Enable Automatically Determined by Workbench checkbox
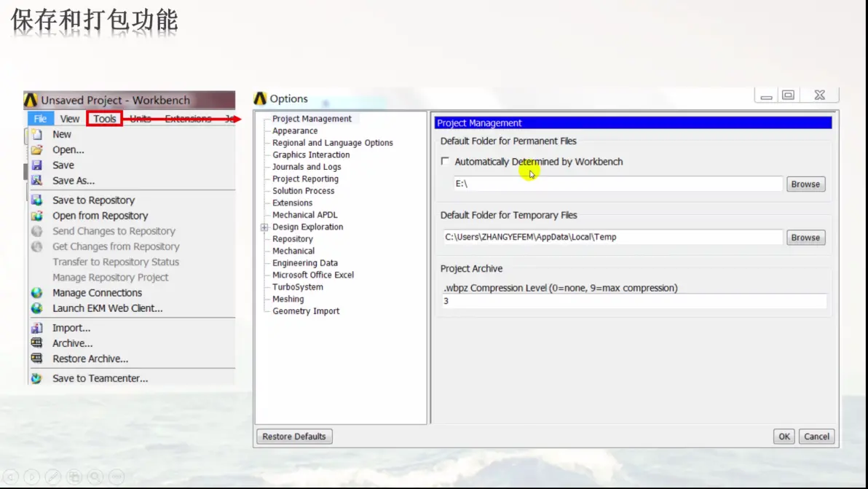The width and height of the screenshot is (868, 489). 445,161
